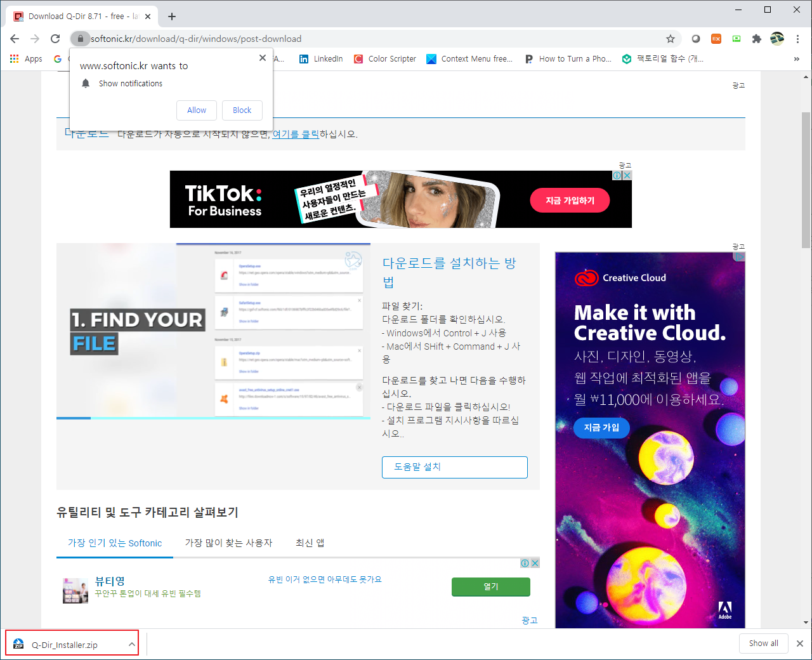Bookmark this page with the star icon
Image resolution: width=812 pixels, height=660 pixels.
[671, 39]
